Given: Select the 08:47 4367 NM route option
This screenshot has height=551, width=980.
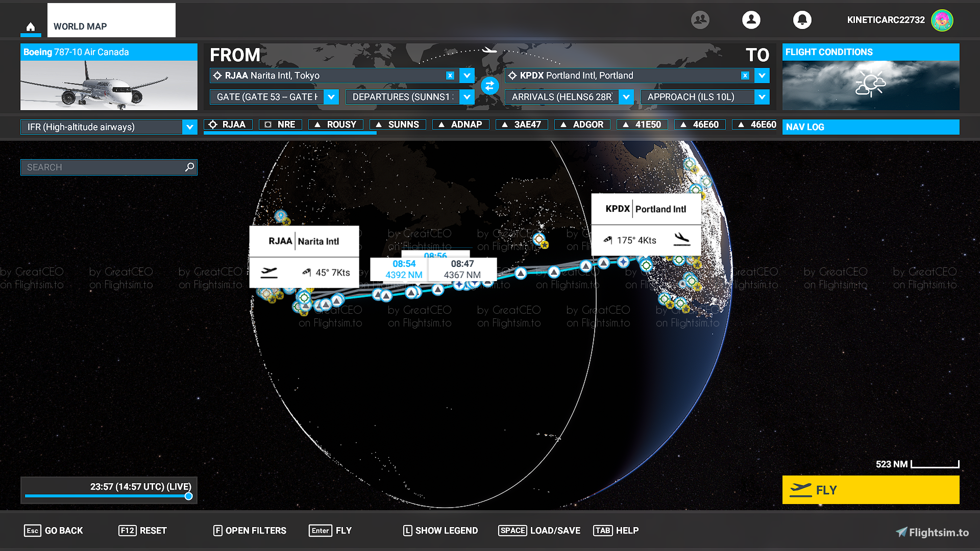Looking at the screenshot, I should point(462,269).
